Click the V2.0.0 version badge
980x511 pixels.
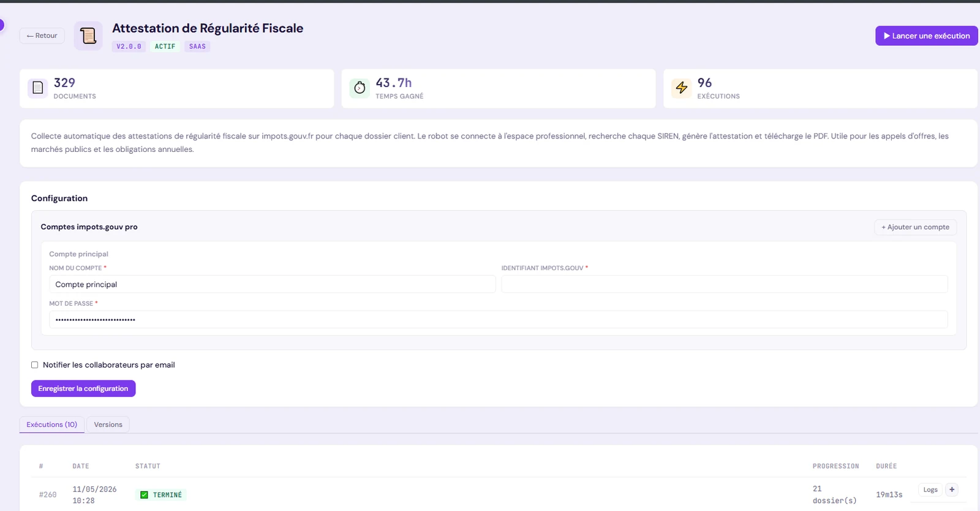click(129, 47)
